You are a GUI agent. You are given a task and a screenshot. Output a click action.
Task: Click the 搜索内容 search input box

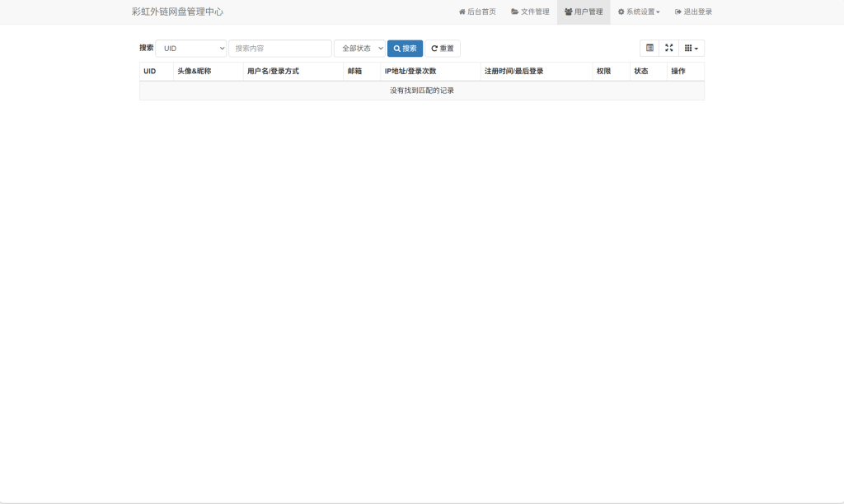pos(280,48)
